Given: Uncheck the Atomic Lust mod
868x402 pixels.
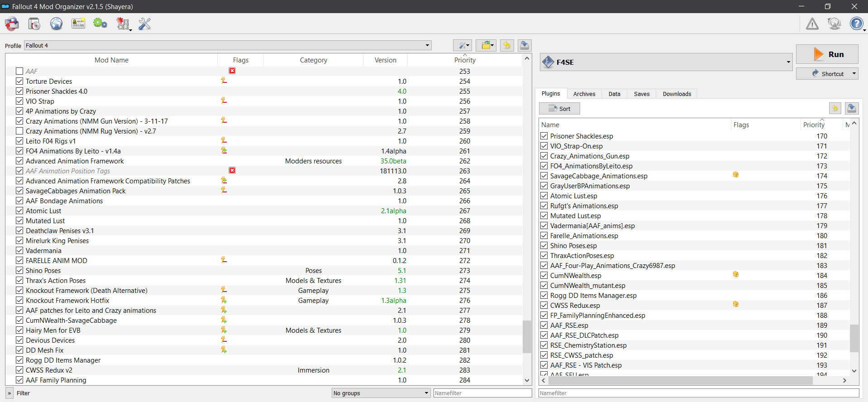Looking at the screenshot, I should pos(19,211).
